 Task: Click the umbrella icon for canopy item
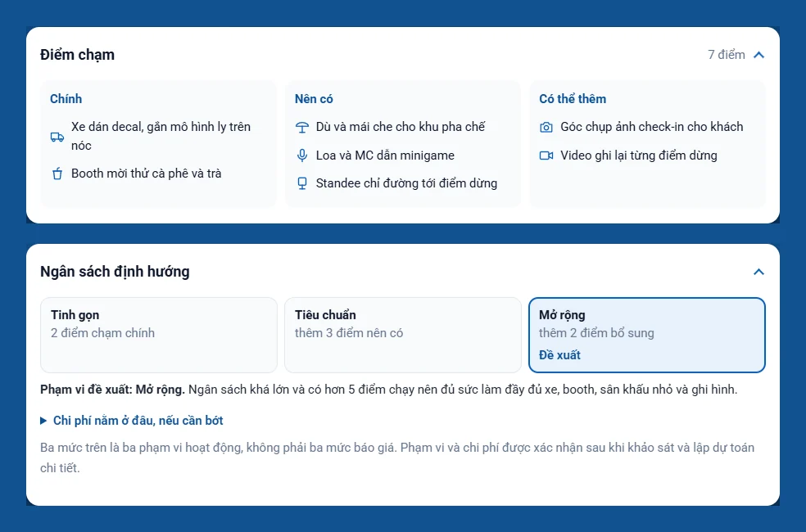pyautogui.click(x=302, y=128)
